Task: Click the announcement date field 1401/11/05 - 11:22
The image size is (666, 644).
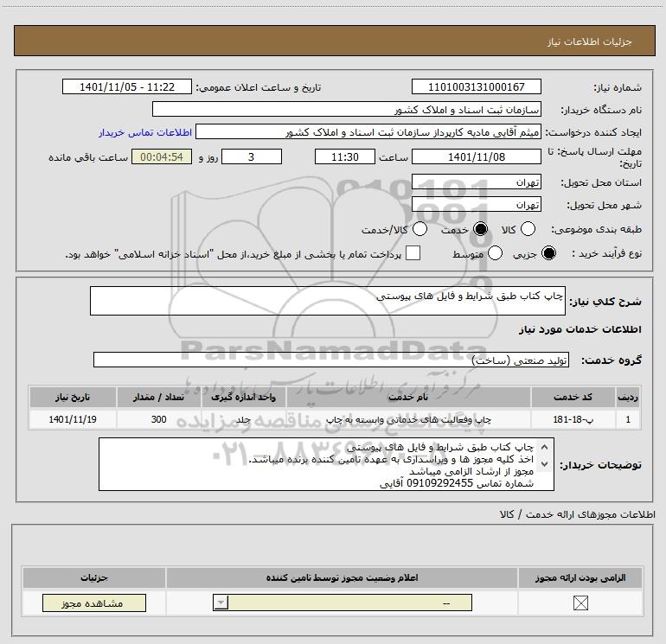Action: pos(127,86)
